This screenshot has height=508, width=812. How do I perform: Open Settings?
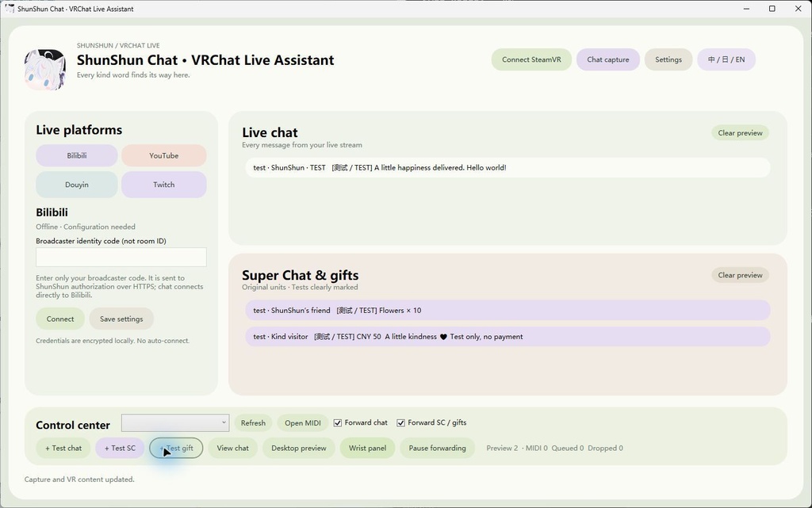pyautogui.click(x=668, y=59)
